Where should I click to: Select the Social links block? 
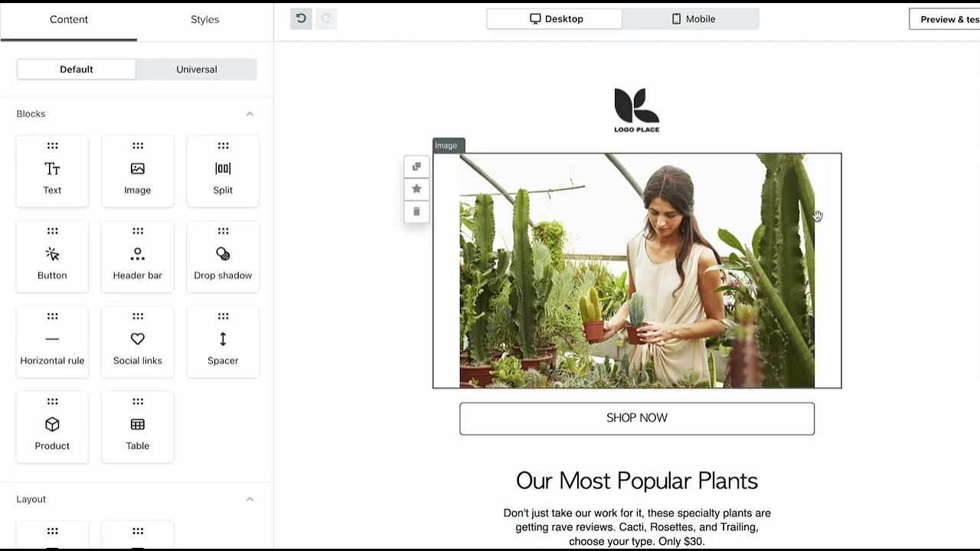pos(138,342)
